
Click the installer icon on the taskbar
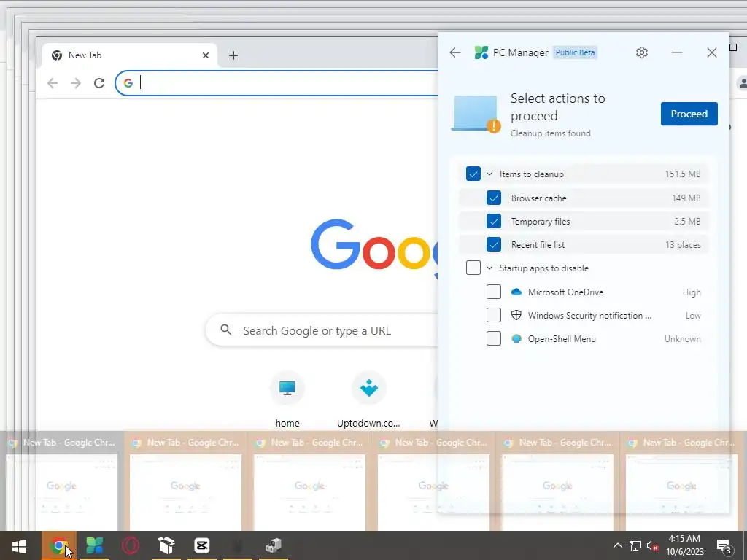tap(273, 545)
